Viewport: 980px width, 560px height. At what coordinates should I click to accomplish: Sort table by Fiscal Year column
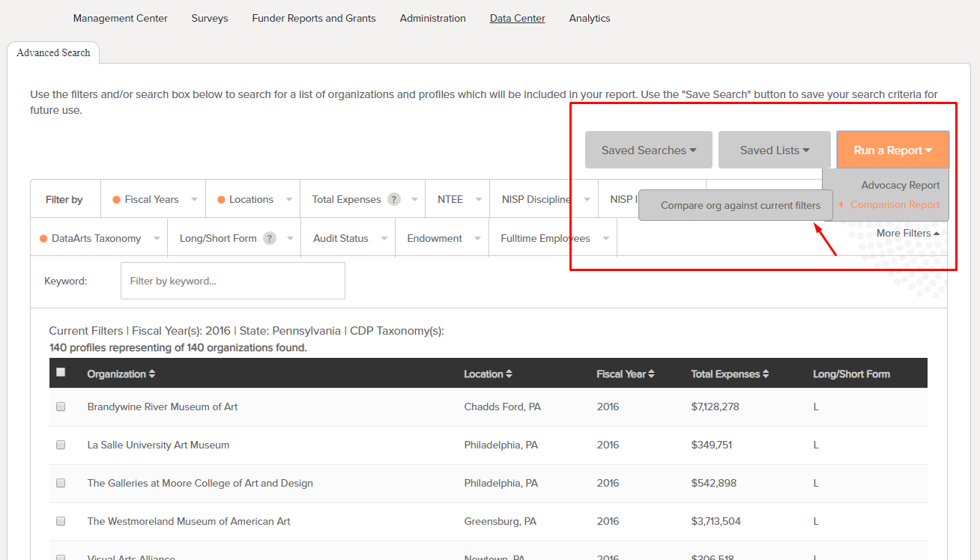coord(651,374)
